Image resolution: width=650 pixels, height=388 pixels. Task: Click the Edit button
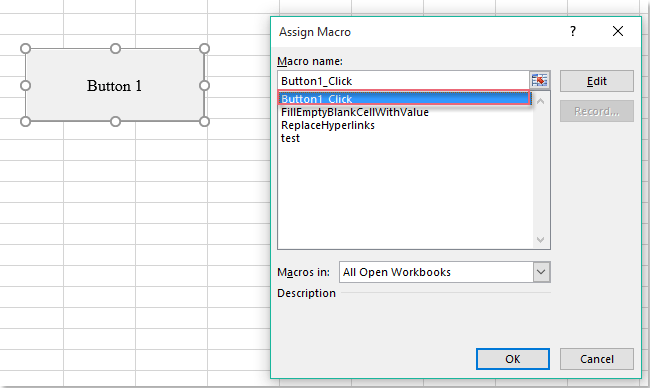[x=597, y=81]
